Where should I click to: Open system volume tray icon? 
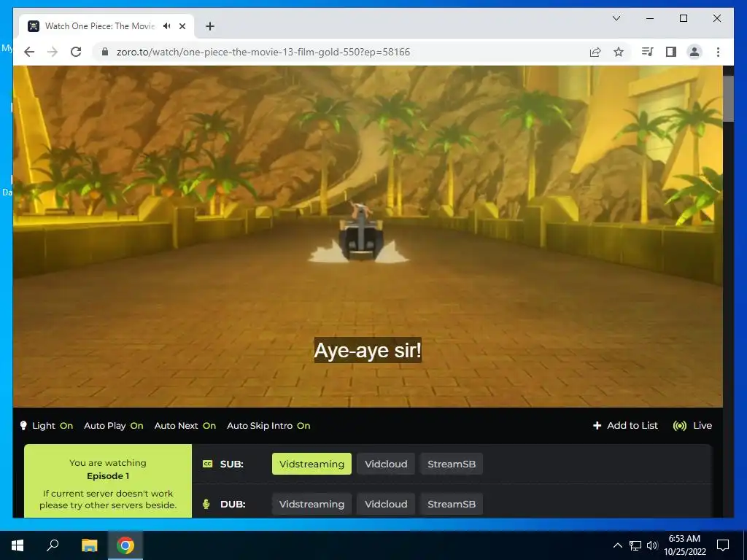tap(652, 545)
